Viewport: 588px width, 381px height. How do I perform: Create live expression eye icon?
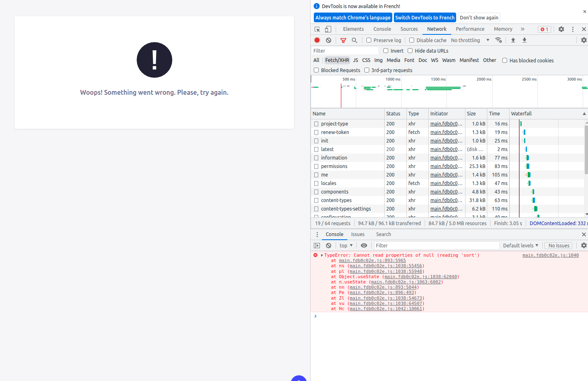click(x=364, y=245)
